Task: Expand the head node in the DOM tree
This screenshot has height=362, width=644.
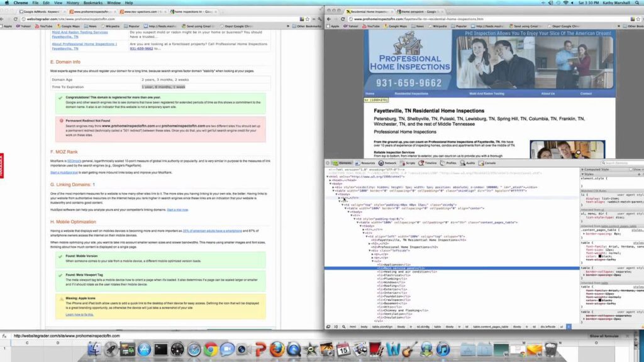Action: click(x=330, y=180)
